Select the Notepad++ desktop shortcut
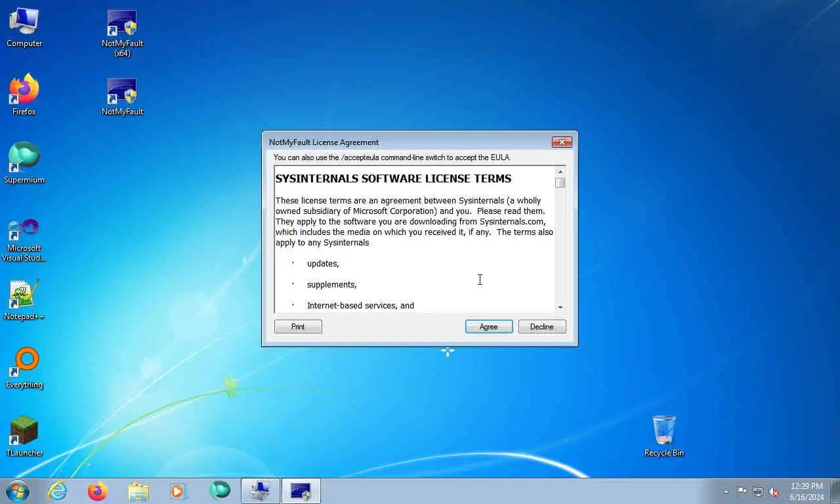This screenshot has width=840, height=504. click(24, 301)
